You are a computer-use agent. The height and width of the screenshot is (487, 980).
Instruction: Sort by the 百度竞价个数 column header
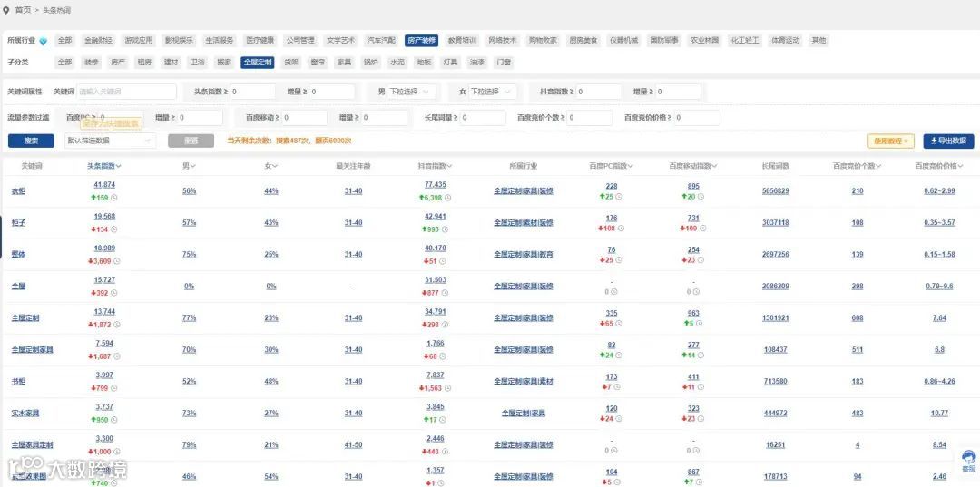[857, 166]
